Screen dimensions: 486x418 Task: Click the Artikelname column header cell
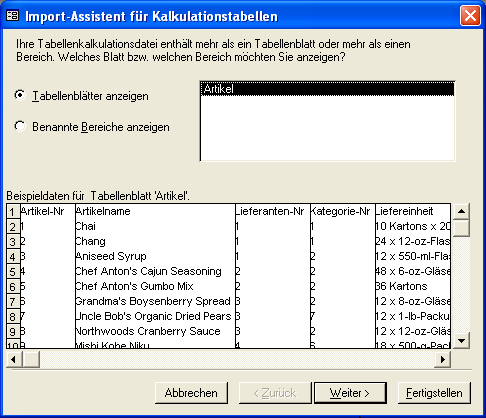pyautogui.click(x=155, y=211)
